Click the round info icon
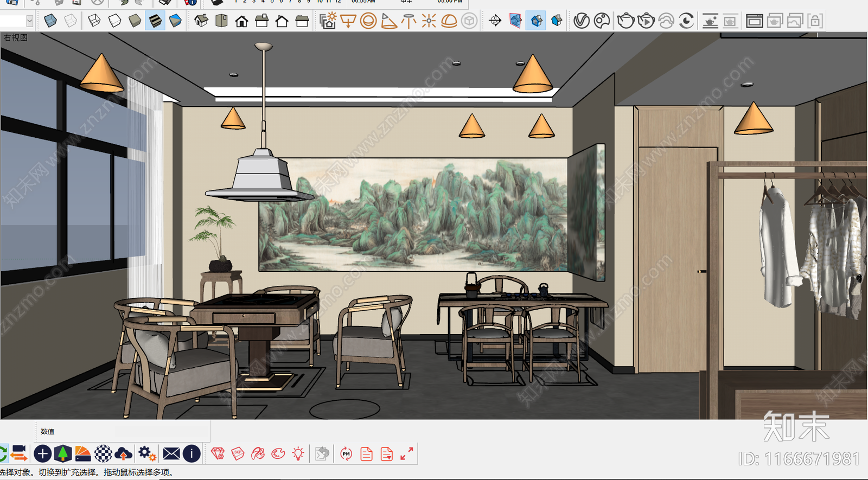868x480 pixels. [192, 453]
